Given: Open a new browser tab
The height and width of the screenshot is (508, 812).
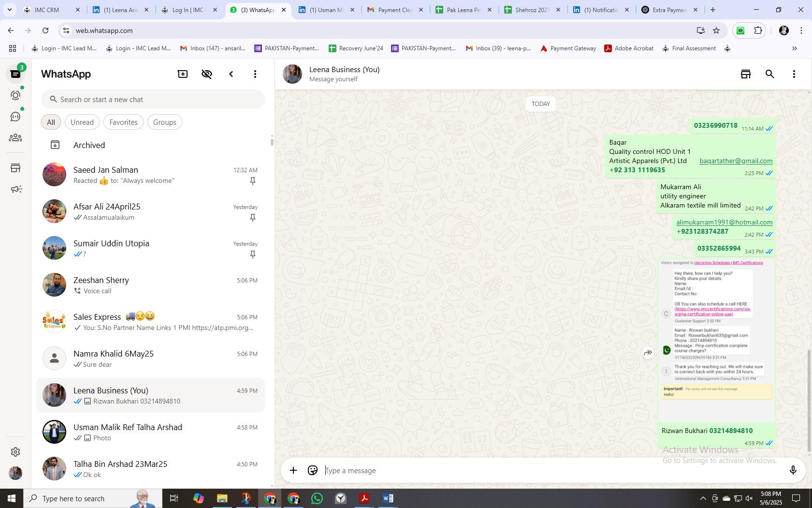Looking at the screenshot, I should point(712,10).
